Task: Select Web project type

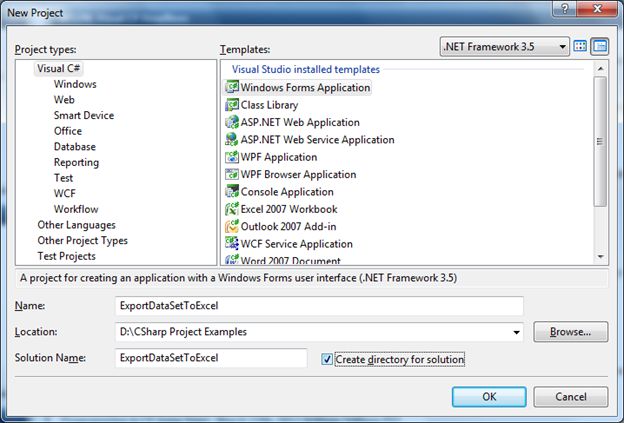Action: 64,99
